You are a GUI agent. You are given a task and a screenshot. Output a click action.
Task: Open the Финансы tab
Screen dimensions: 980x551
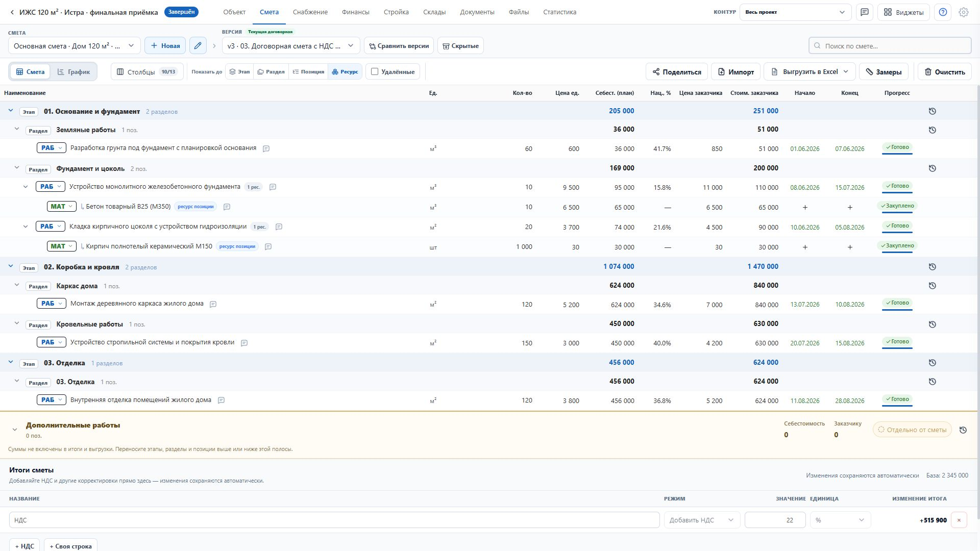[356, 12]
